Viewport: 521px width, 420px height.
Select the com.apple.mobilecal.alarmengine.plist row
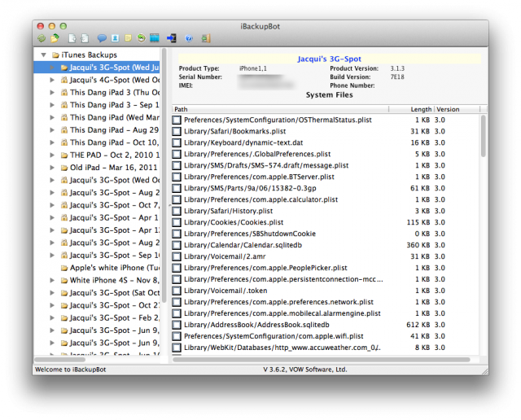coord(326,313)
